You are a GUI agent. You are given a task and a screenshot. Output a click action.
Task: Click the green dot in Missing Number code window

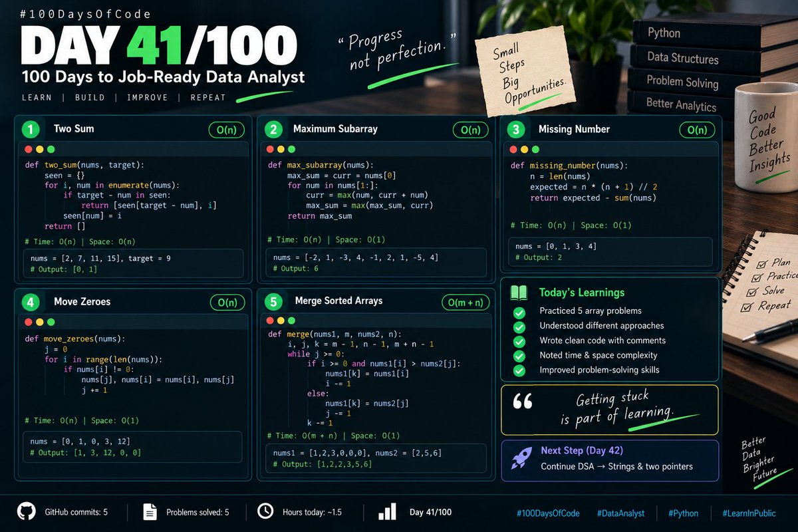click(x=537, y=150)
